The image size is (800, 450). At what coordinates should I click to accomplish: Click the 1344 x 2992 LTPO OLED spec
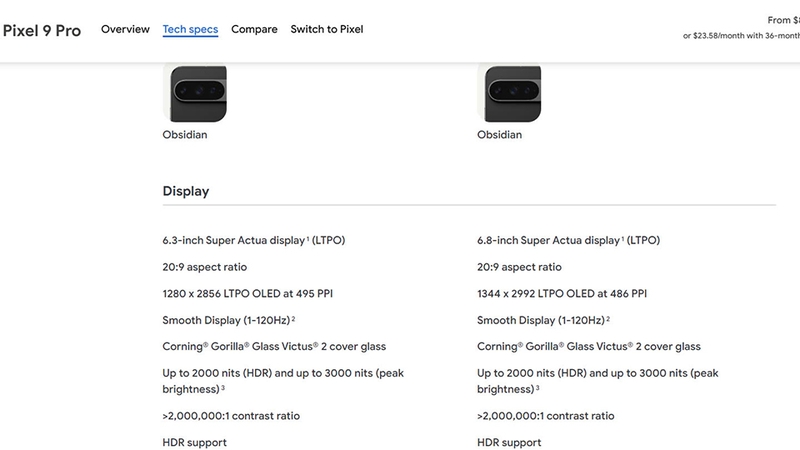point(561,294)
